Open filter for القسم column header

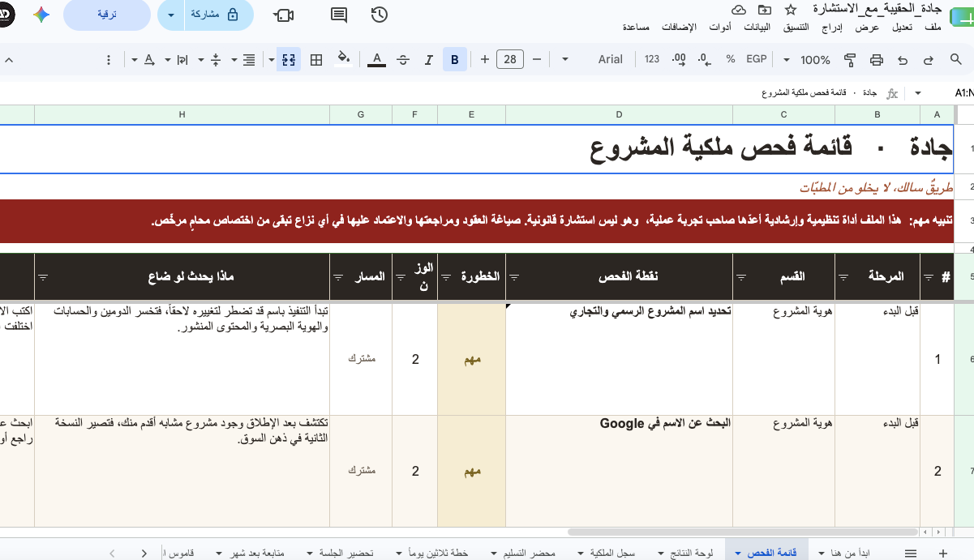742,276
